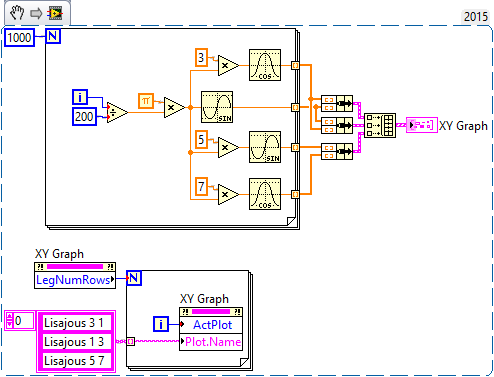The height and width of the screenshot is (377, 494).
Task: Click the XY Graph indicator terminal
Action: [x=422, y=125]
